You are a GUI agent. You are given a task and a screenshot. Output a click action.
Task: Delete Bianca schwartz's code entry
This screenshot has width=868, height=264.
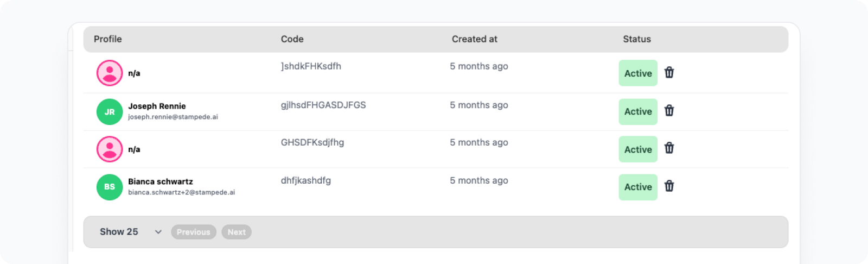[669, 186]
